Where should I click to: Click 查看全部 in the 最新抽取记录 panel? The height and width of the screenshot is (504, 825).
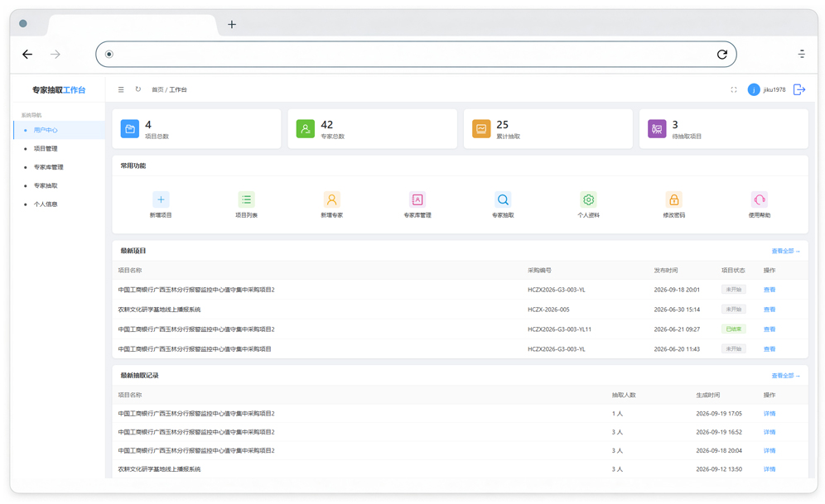point(785,376)
